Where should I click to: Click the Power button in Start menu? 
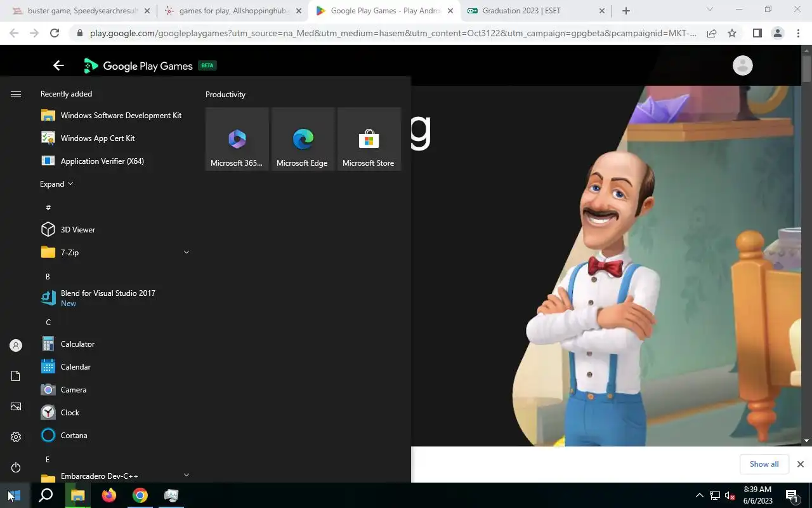16,467
